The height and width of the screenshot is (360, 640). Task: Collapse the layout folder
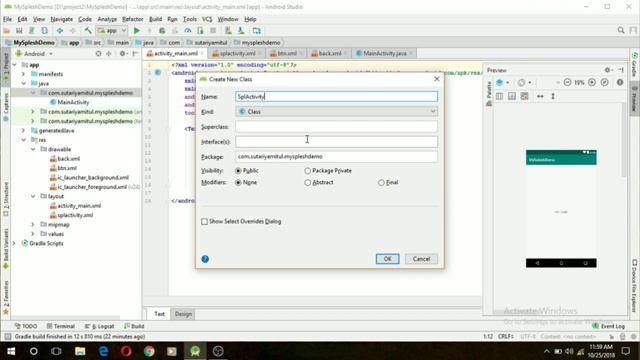33,196
